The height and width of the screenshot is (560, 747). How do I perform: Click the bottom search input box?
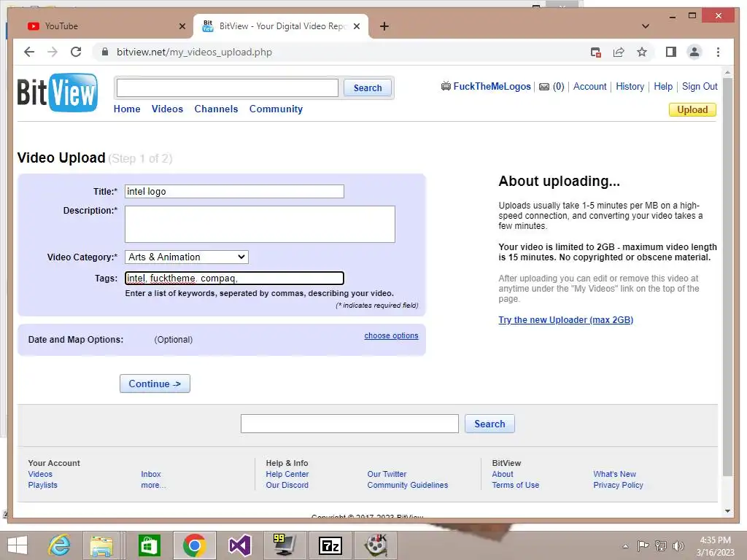pos(349,424)
